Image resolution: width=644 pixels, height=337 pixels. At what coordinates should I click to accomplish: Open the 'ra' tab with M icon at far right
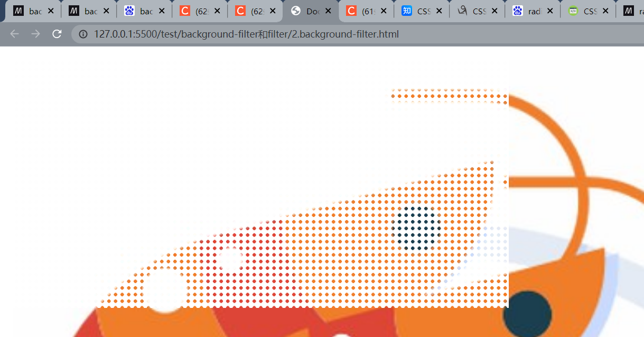630,11
